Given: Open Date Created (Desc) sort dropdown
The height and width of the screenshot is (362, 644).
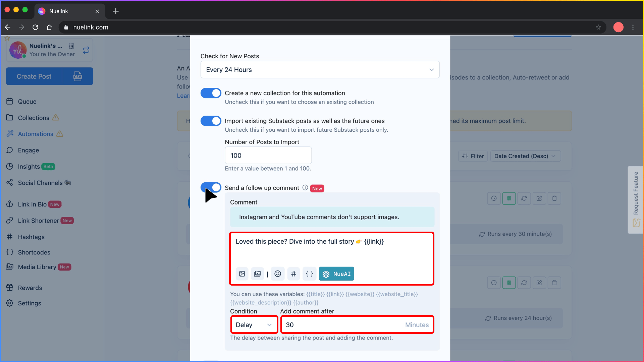Looking at the screenshot, I should (525, 156).
